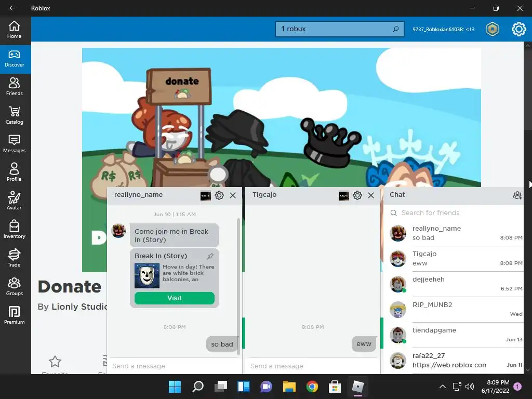Image resolution: width=532 pixels, height=399 pixels.
Task: Favorite the game with the star icon
Action: pyautogui.click(x=55, y=362)
